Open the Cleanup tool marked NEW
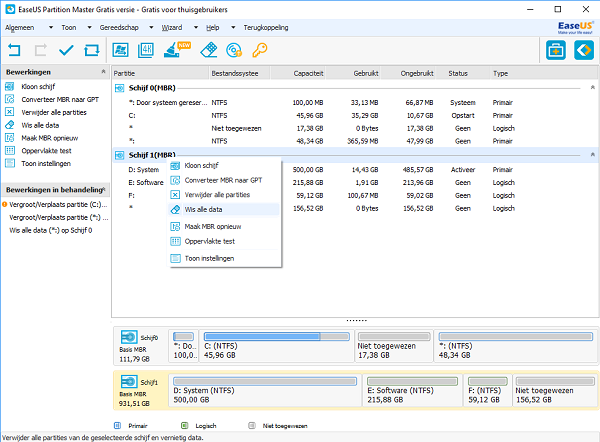Viewport: 600px width, 442px height. click(176, 50)
